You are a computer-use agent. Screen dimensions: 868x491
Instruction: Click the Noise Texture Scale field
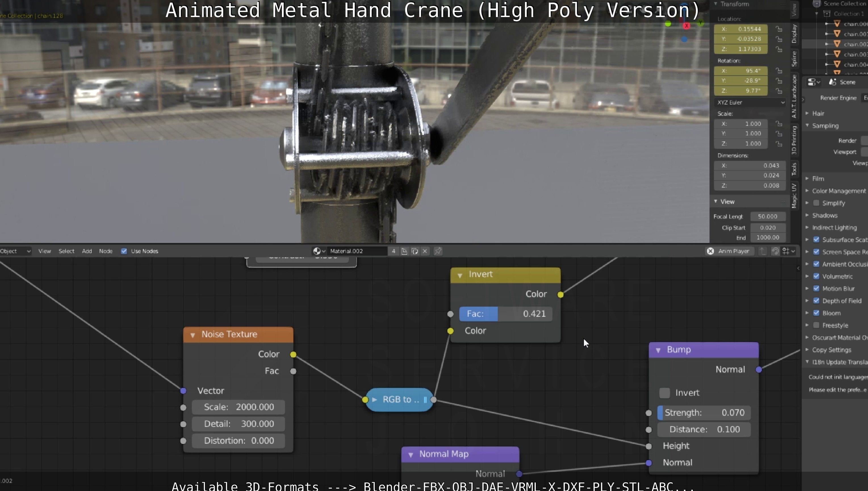pyautogui.click(x=238, y=407)
